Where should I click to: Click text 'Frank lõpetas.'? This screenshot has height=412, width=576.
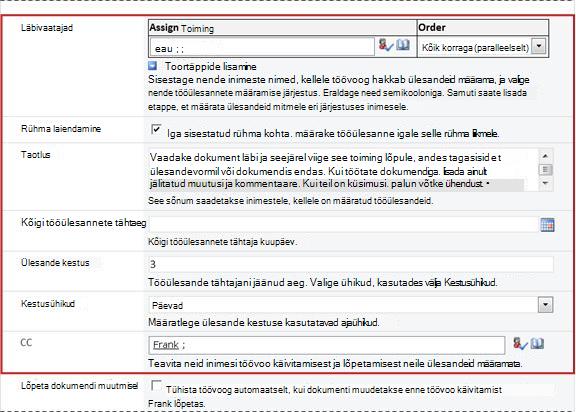pyautogui.click(x=177, y=404)
